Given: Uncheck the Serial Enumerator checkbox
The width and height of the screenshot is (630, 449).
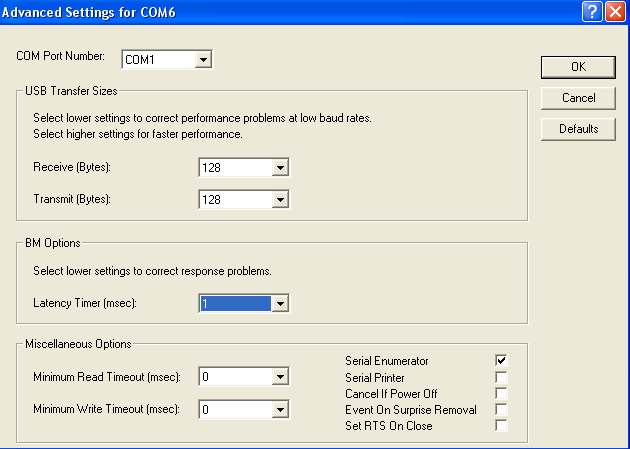Looking at the screenshot, I should coord(501,360).
